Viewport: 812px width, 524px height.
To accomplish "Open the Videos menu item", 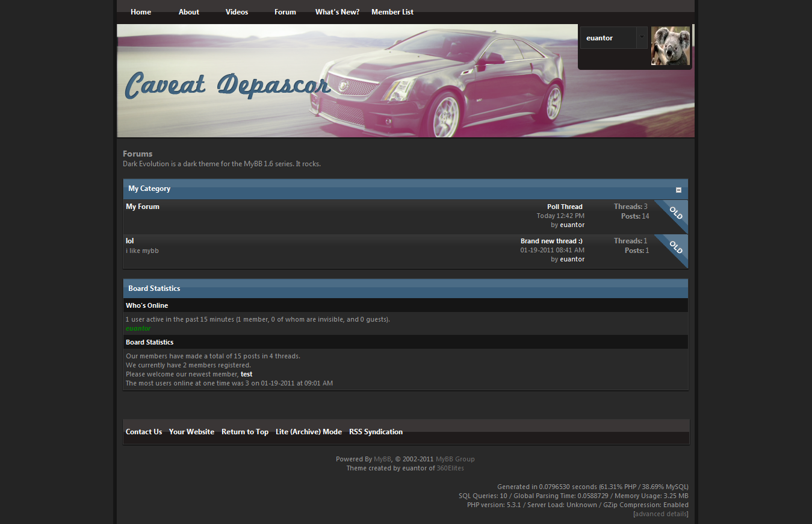I will click(x=237, y=12).
